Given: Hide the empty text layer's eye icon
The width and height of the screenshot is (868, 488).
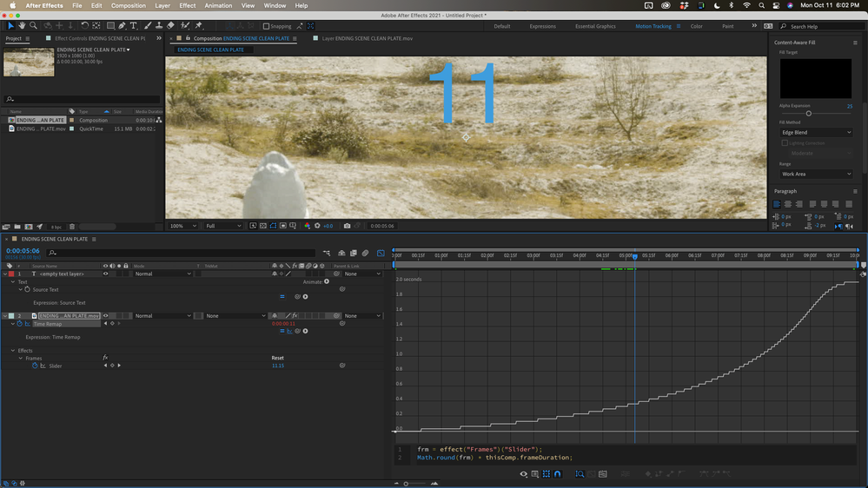Looking at the screenshot, I should (106, 274).
